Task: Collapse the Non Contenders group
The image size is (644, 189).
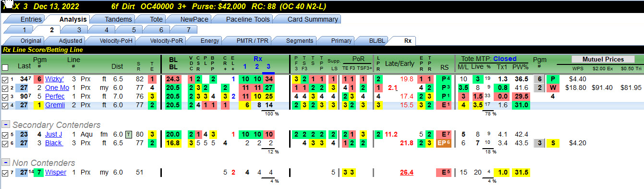Action: pyautogui.click(x=6, y=163)
